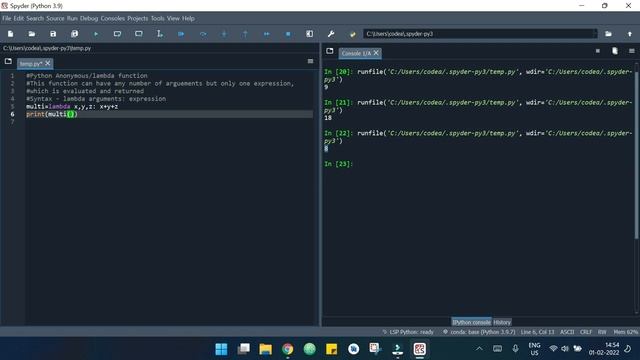The height and width of the screenshot is (360, 640).
Task: Remove all variables icon in console
Action: coord(615,51)
